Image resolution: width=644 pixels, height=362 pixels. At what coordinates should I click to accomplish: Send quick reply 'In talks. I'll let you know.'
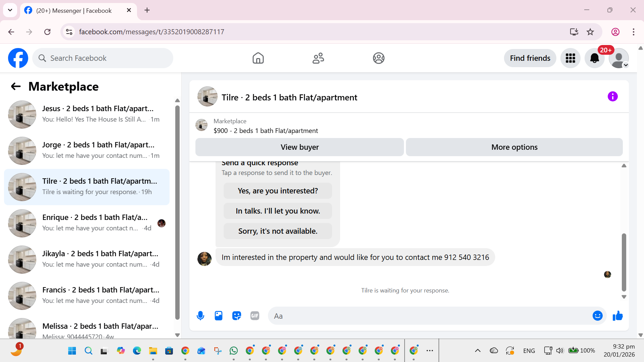coord(278,211)
